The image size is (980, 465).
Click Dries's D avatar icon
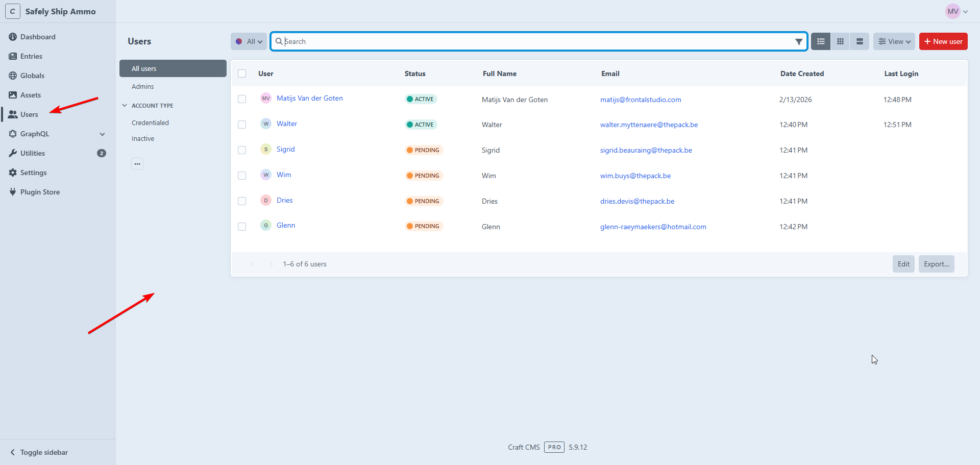(266, 201)
